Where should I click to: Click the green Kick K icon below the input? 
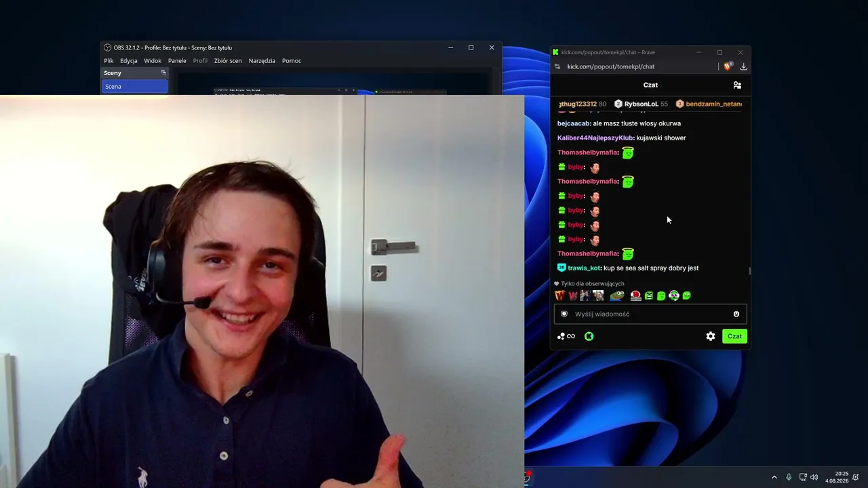[x=589, y=336]
